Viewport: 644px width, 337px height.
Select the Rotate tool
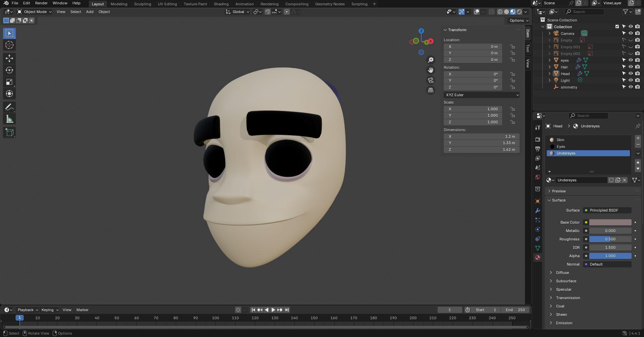click(x=9, y=70)
